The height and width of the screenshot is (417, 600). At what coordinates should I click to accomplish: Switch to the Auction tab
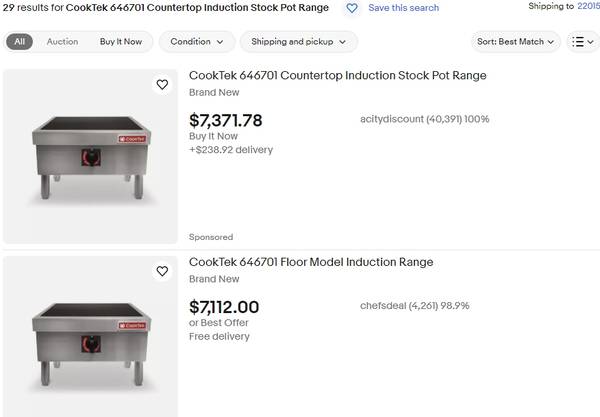coord(62,42)
